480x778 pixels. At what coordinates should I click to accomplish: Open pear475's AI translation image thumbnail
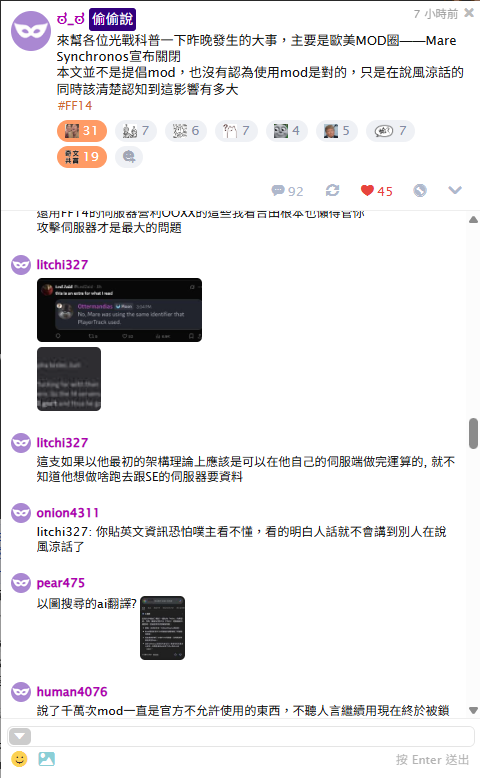162,628
